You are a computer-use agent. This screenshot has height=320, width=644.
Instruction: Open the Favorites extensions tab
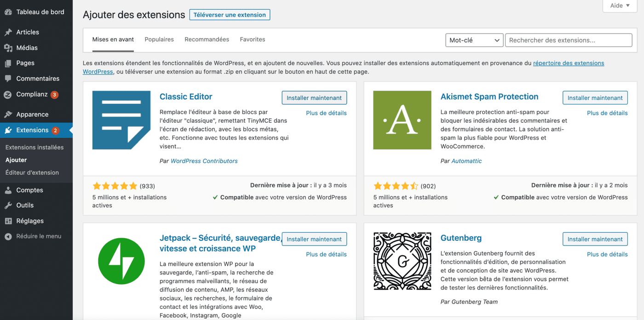(252, 39)
